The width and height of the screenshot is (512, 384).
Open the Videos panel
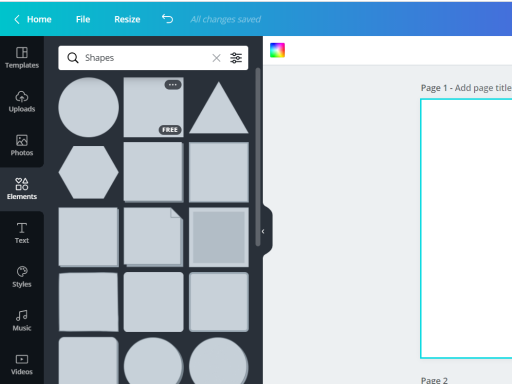tap(22, 364)
